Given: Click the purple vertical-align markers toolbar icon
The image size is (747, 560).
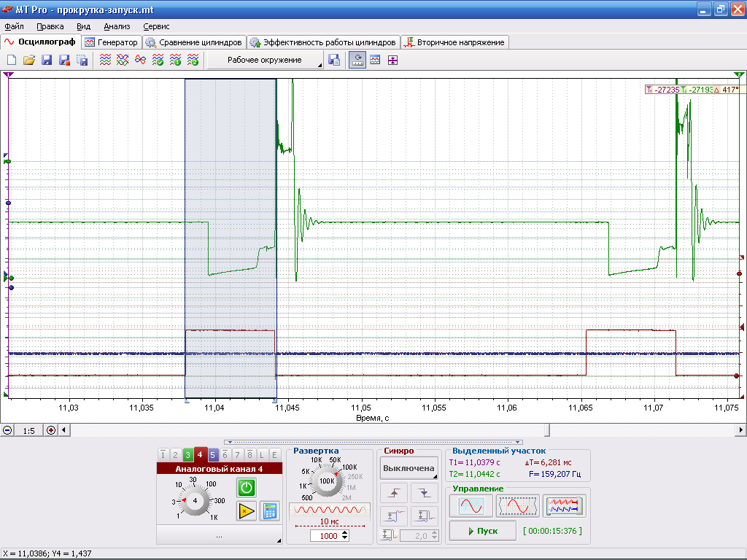Looking at the screenshot, I should click(x=392, y=60).
